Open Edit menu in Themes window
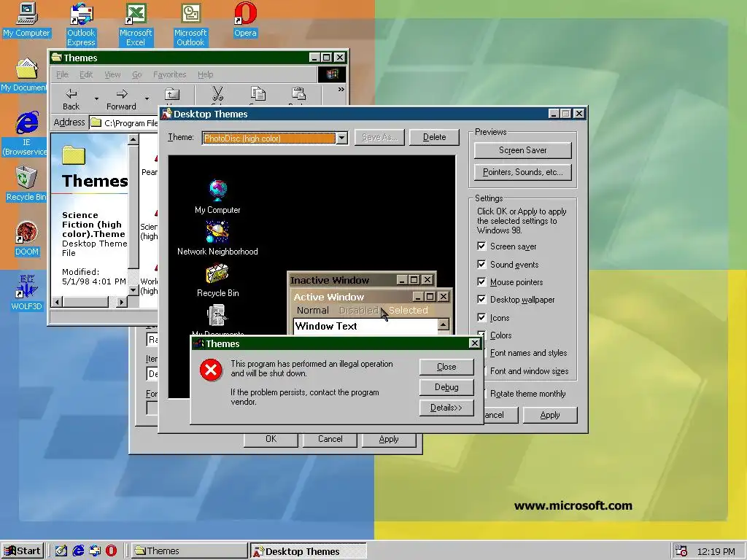This screenshot has height=560, width=747. (86, 74)
